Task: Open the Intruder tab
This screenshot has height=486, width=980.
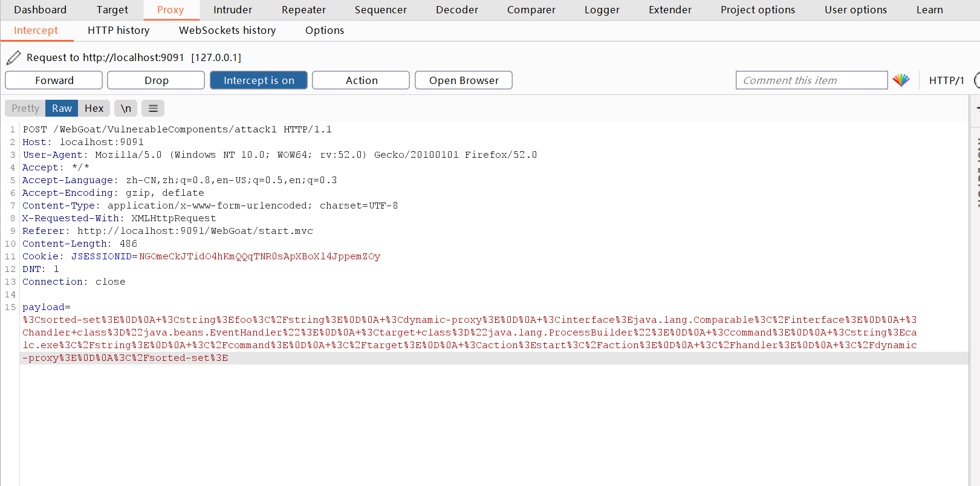Action: coord(233,10)
